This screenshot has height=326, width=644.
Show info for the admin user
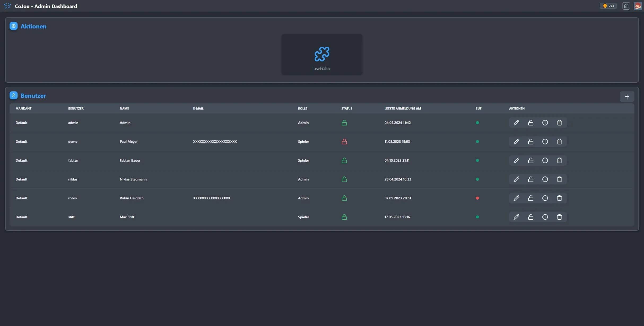click(x=545, y=123)
